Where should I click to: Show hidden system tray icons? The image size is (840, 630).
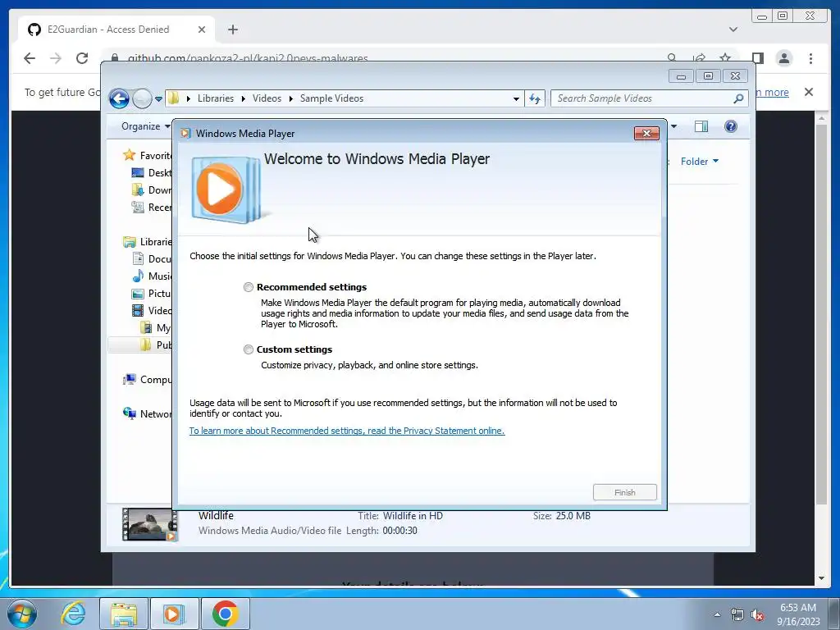(x=717, y=614)
